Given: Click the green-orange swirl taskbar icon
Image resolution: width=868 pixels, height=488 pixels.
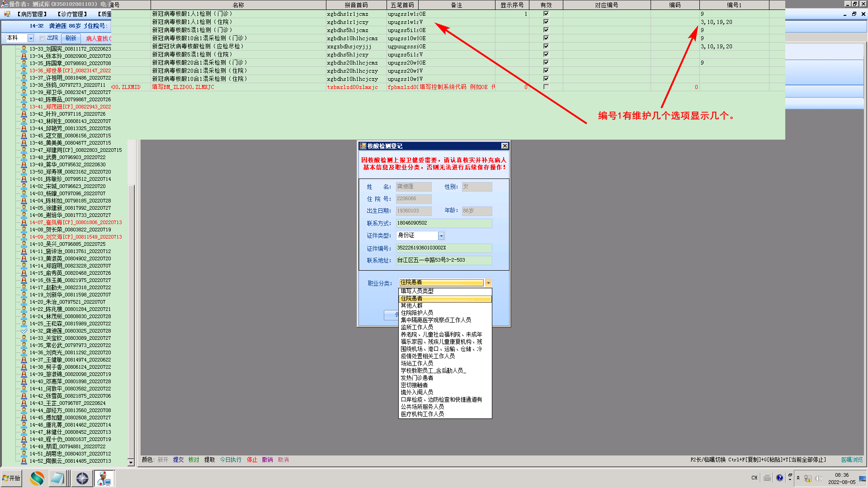Looking at the screenshot, I should click(x=37, y=478).
